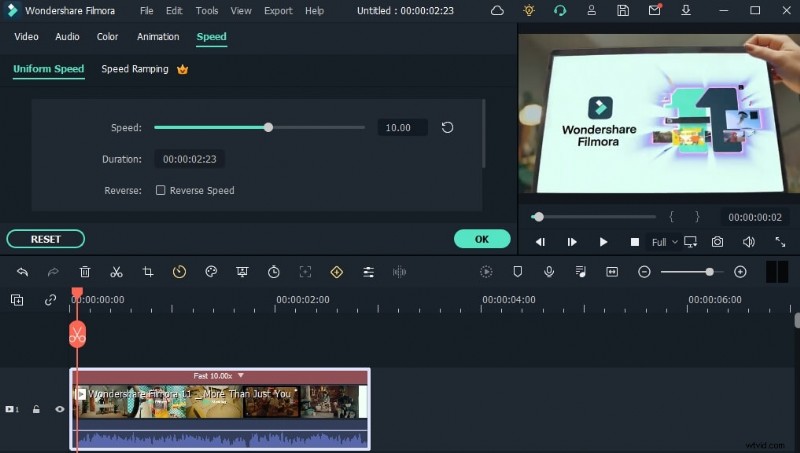Delete selected clip with trash icon
The height and width of the screenshot is (453, 800).
click(85, 272)
